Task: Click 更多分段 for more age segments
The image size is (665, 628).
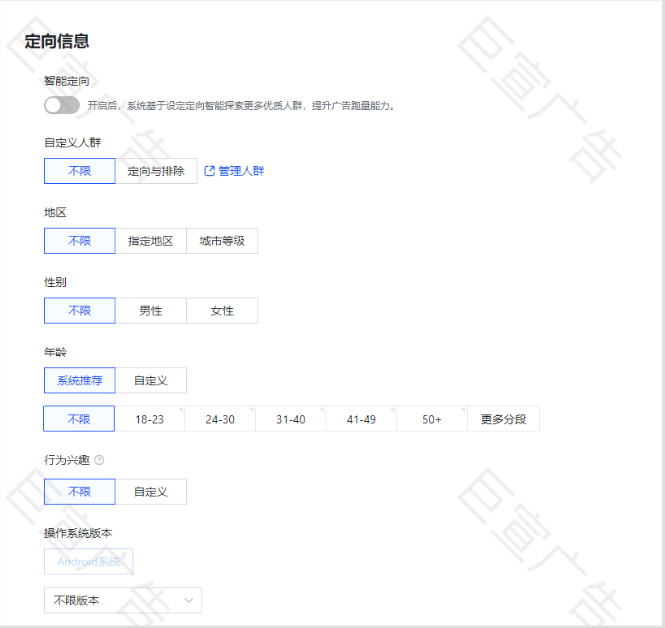Action: tap(503, 419)
